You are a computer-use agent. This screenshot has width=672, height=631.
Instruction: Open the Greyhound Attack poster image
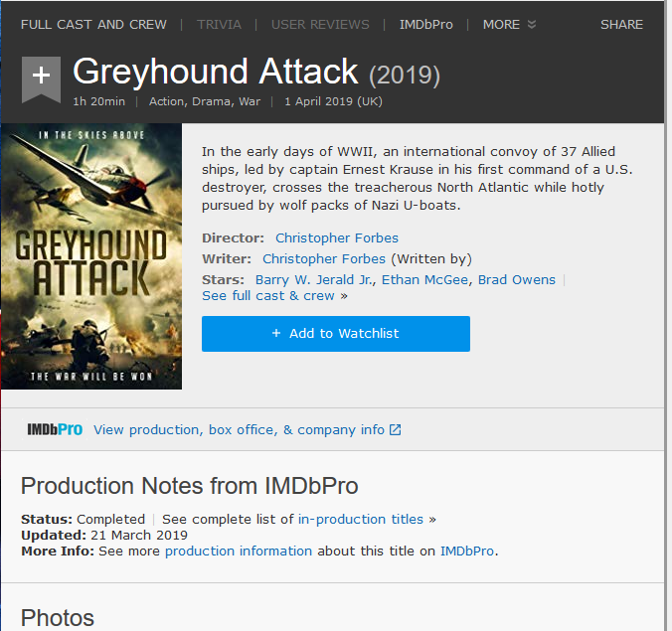(91, 256)
